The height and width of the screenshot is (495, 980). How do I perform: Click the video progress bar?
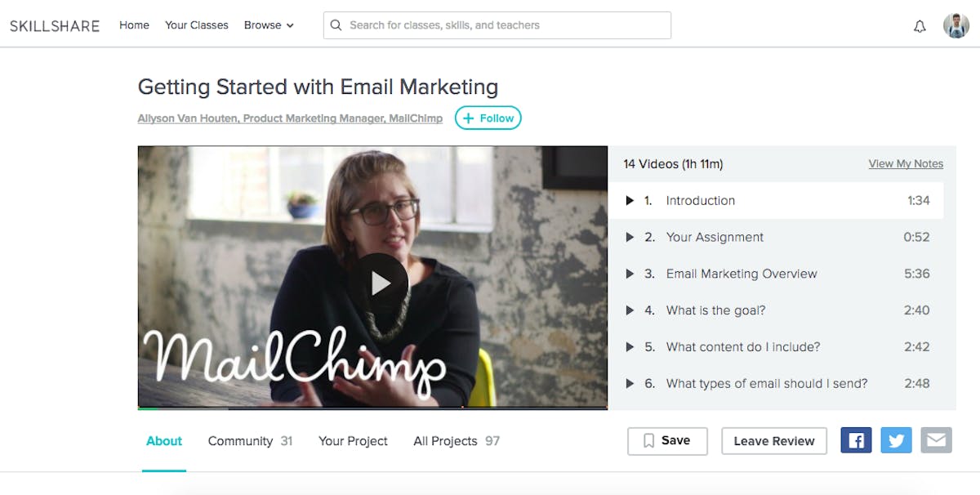(x=372, y=407)
